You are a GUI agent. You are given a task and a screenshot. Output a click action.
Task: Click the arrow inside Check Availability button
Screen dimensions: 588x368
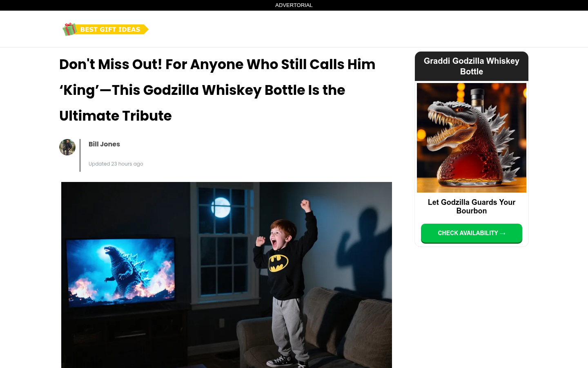[x=503, y=233]
